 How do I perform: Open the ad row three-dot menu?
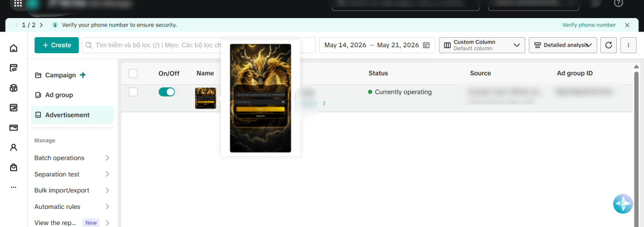click(x=324, y=103)
